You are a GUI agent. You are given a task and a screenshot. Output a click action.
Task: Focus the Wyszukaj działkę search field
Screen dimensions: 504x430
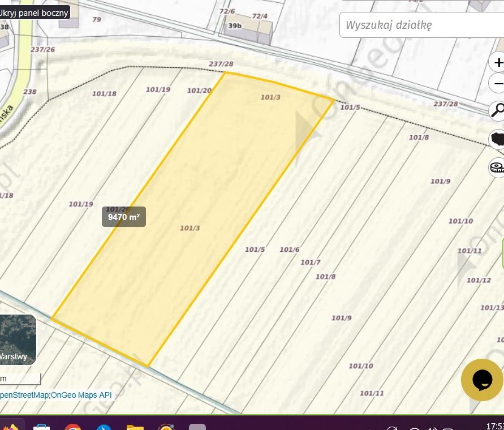421,25
